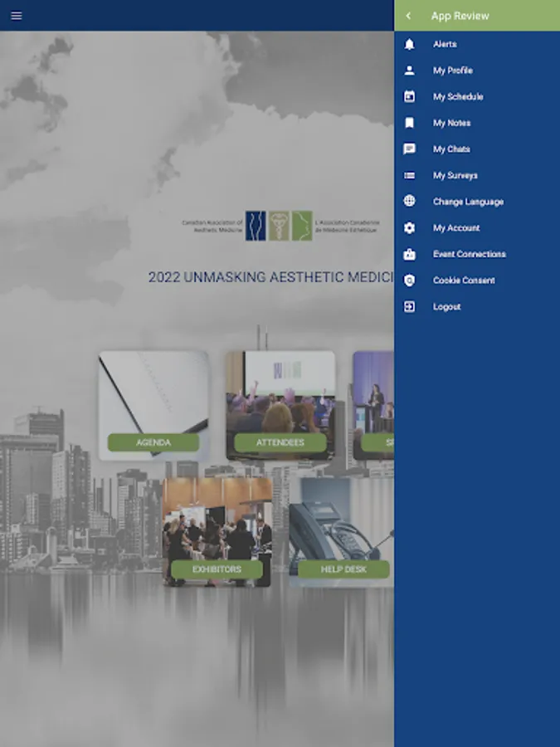Click the My Schedule calendar icon

pyautogui.click(x=410, y=97)
